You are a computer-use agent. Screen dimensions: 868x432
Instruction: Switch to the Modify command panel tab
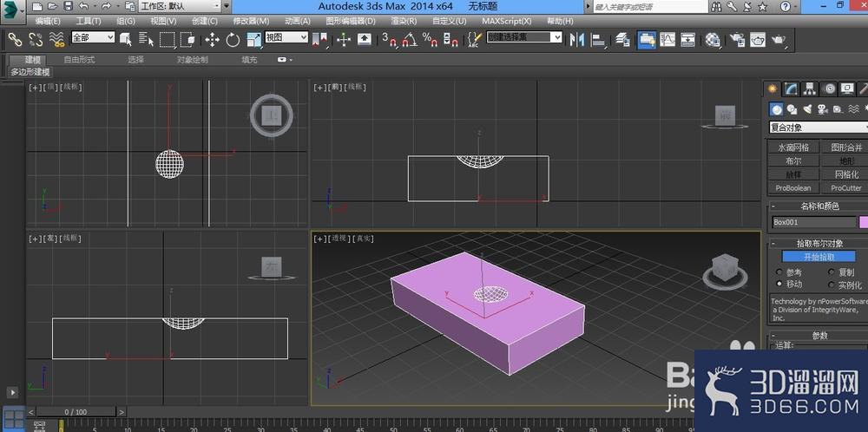792,88
